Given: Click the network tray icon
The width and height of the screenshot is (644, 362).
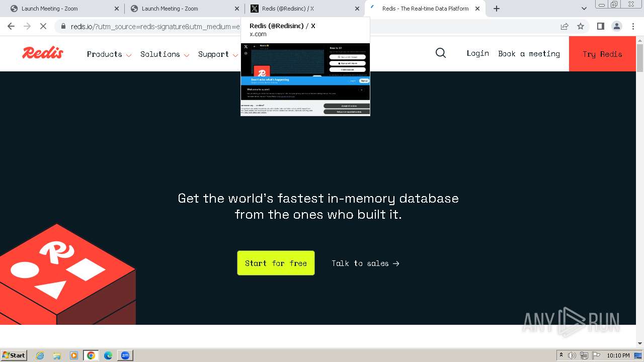Looking at the screenshot, I should click(584, 355).
